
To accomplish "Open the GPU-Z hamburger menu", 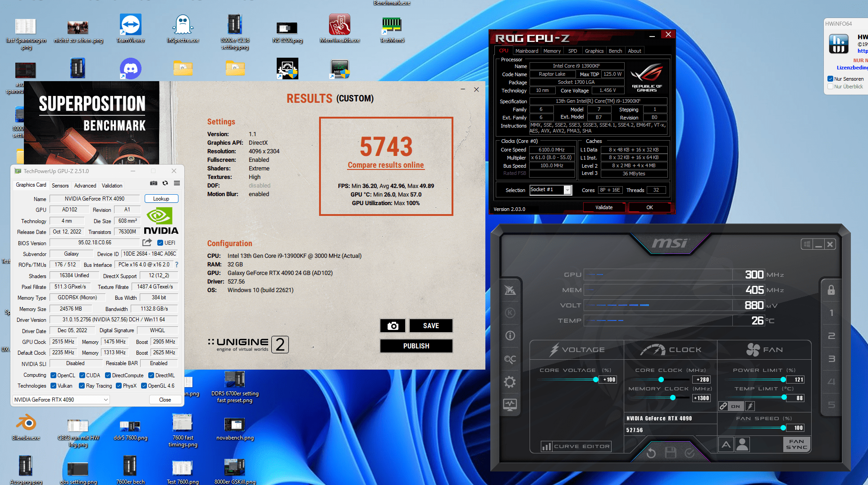I will click(x=177, y=183).
